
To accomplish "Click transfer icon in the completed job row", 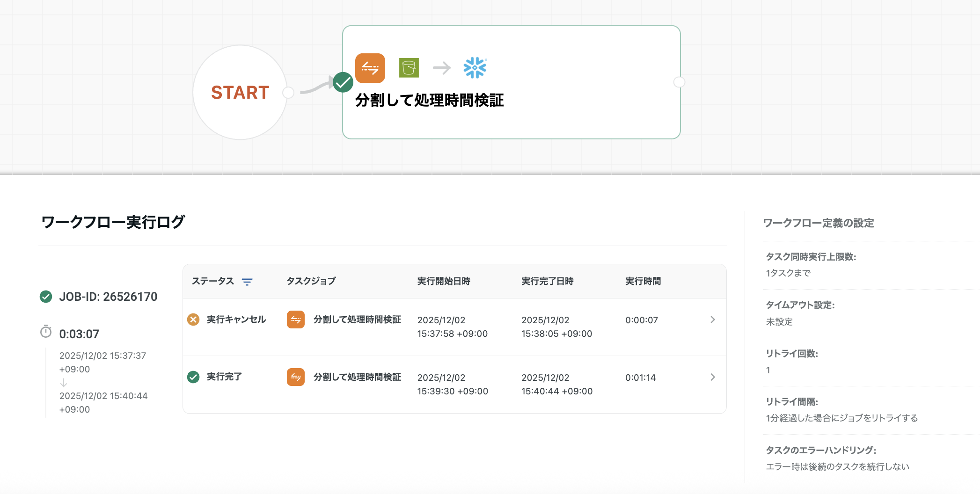I will (x=296, y=377).
